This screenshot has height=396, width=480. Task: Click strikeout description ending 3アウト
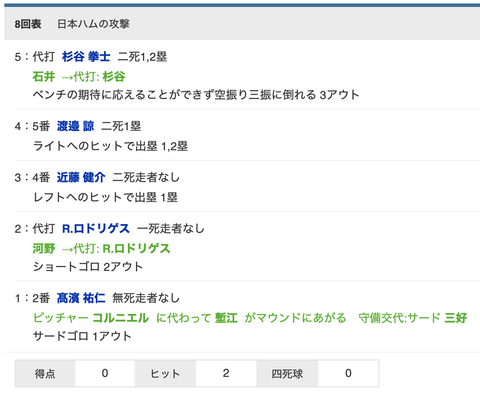coord(196,95)
